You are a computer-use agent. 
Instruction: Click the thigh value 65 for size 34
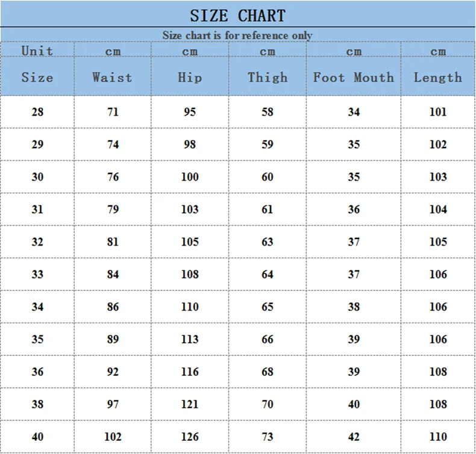(x=268, y=306)
